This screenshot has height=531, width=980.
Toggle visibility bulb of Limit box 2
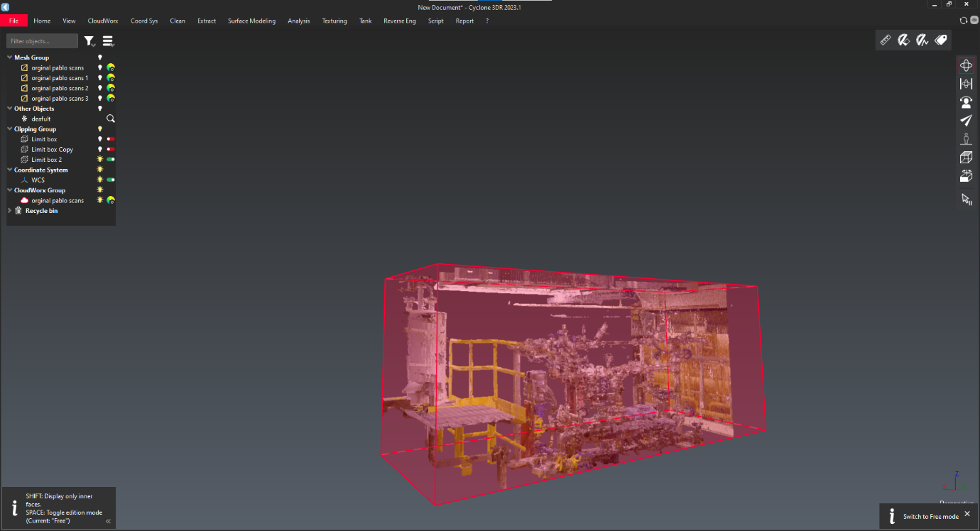[x=100, y=160]
